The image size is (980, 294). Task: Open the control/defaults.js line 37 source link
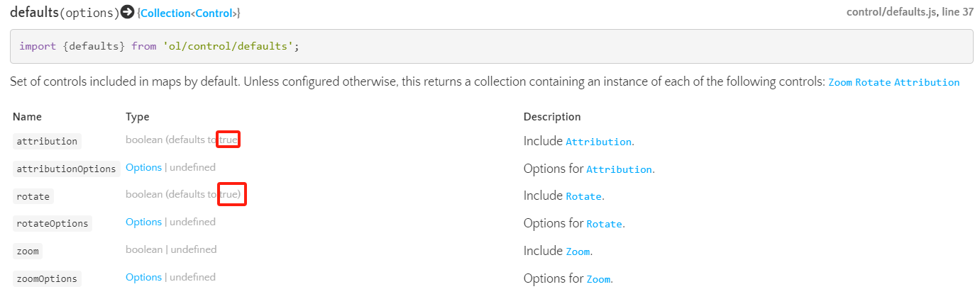tap(910, 12)
